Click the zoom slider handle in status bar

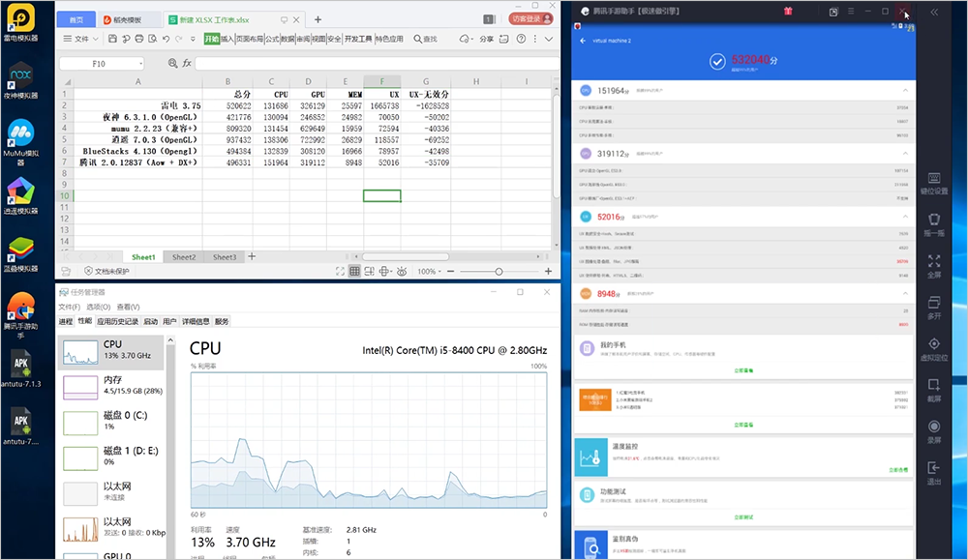499,272
